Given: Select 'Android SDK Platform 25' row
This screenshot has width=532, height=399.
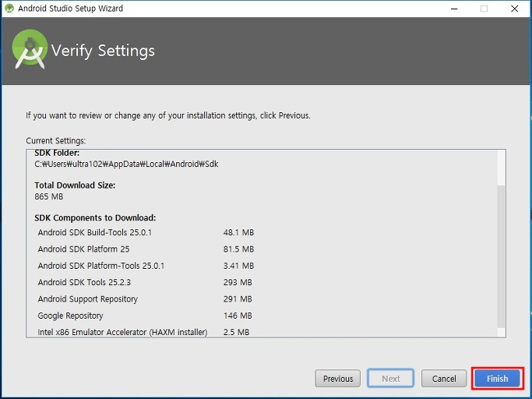Looking at the screenshot, I should pos(146,249).
